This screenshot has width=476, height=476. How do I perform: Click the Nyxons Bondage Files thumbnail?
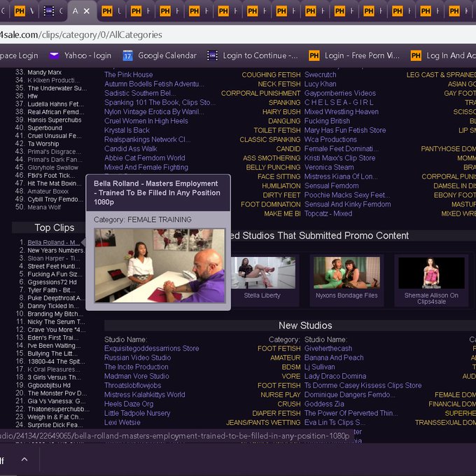click(x=346, y=272)
